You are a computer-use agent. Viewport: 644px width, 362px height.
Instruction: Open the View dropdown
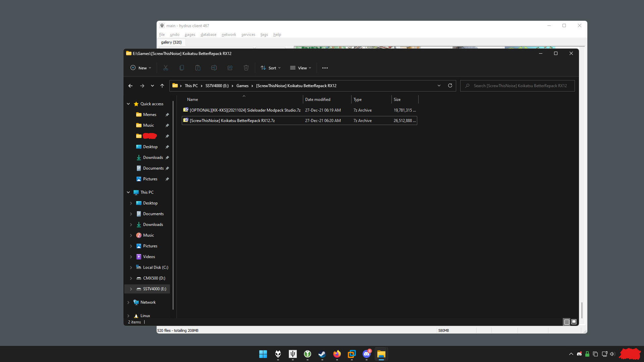[301, 68]
